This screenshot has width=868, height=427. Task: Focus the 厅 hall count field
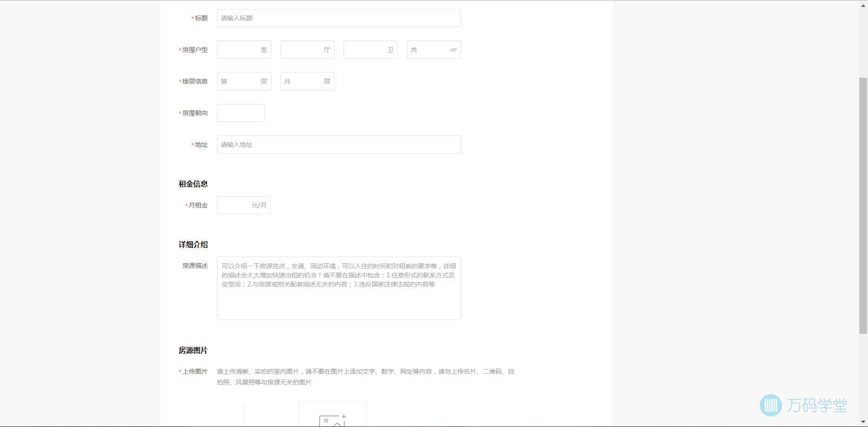(307, 50)
